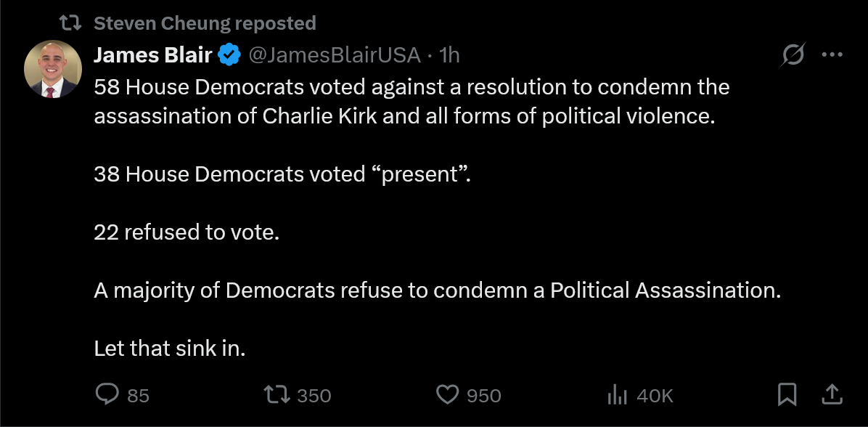Bookmark this James Blair post
The height and width of the screenshot is (427, 868).
[x=787, y=395]
